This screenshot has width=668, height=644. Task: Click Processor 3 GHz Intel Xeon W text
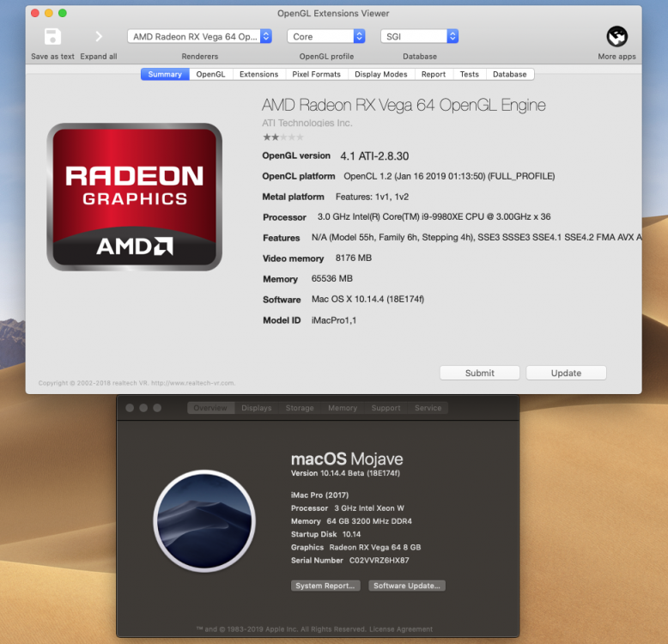348,508
